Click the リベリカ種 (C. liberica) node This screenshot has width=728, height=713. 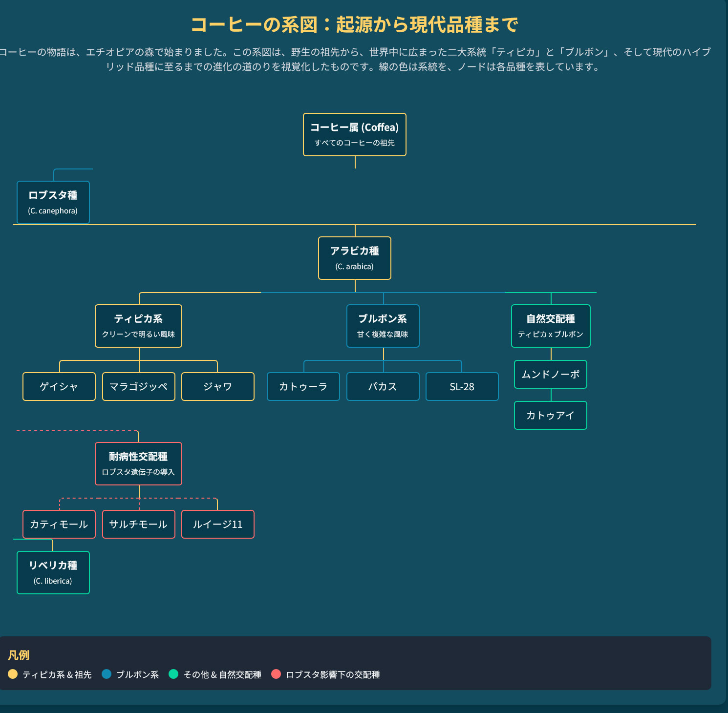coord(53,573)
